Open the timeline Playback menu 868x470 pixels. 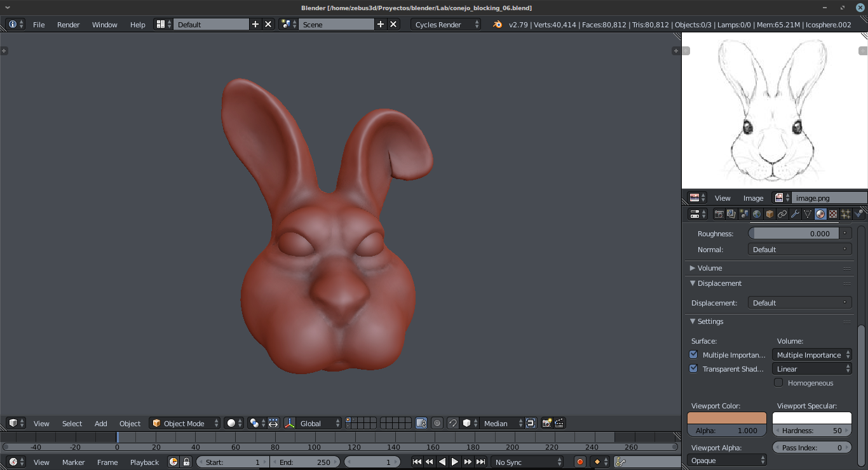144,462
